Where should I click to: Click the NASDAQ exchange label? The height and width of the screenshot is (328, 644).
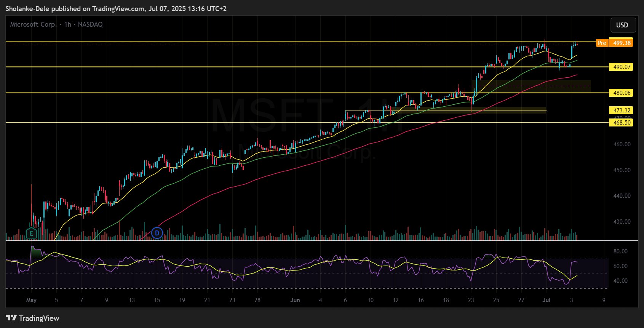[90, 24]
